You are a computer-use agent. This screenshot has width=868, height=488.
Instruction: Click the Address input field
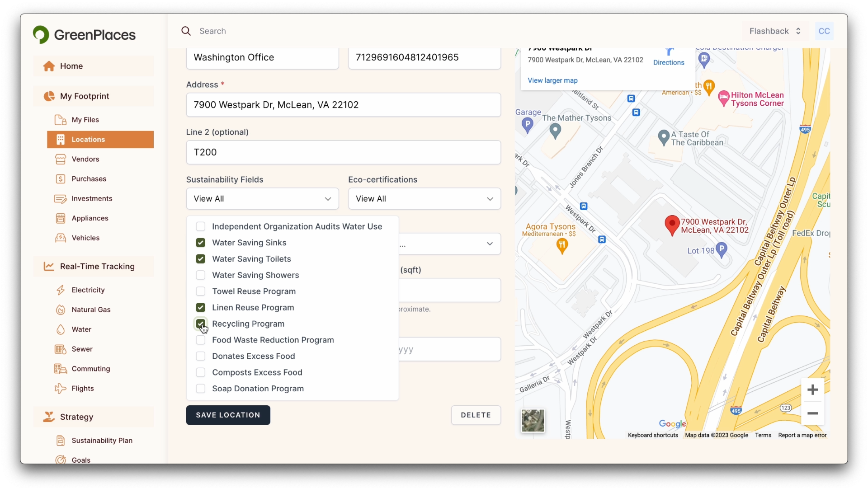click(343, 105)
